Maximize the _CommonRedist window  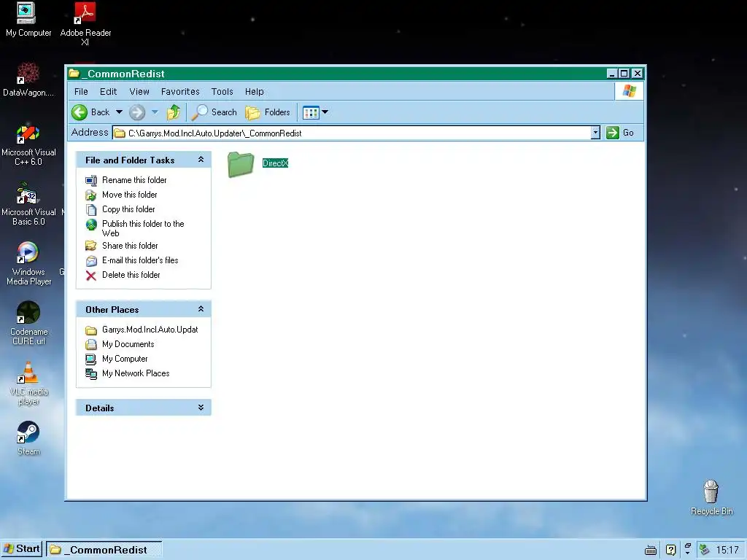click(x=624, y=74)
